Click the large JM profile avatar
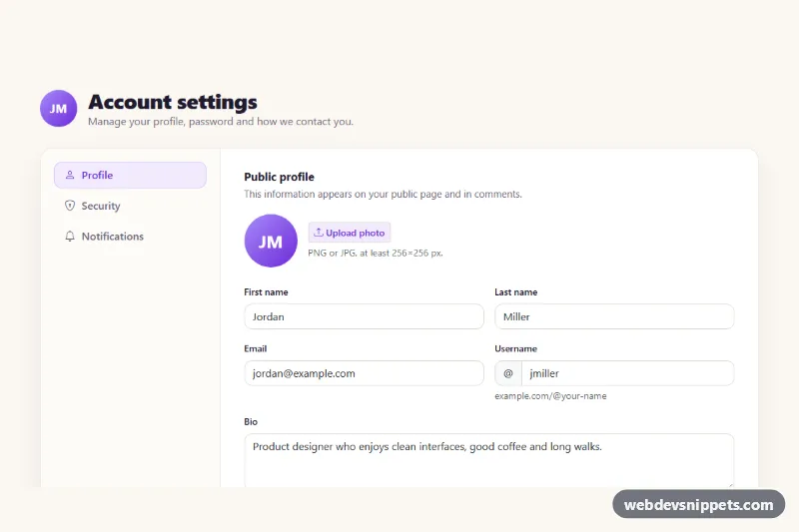The image size is (799, 532). click(271, 241)
